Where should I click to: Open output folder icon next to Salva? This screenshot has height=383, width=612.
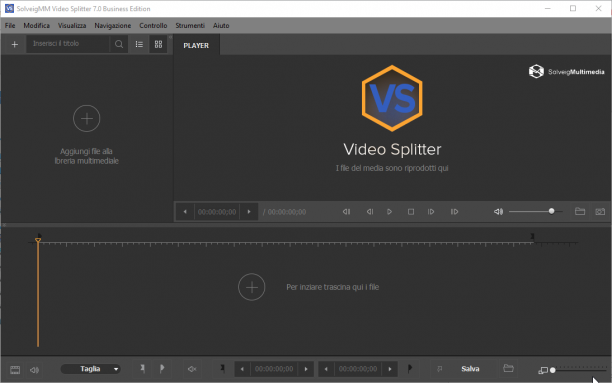pyautogui.click(x=508, y=368)
